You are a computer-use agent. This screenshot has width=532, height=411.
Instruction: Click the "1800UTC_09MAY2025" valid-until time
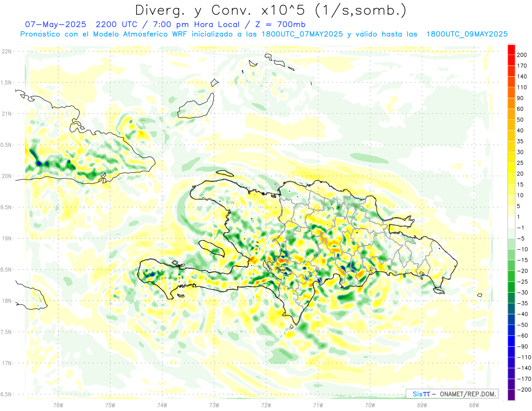point(467,34)
